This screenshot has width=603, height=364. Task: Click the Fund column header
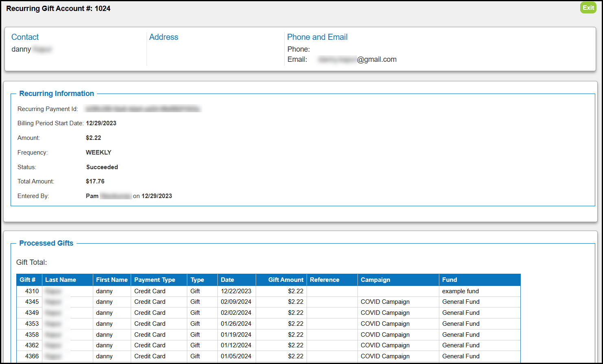click(x=480, y=280)
